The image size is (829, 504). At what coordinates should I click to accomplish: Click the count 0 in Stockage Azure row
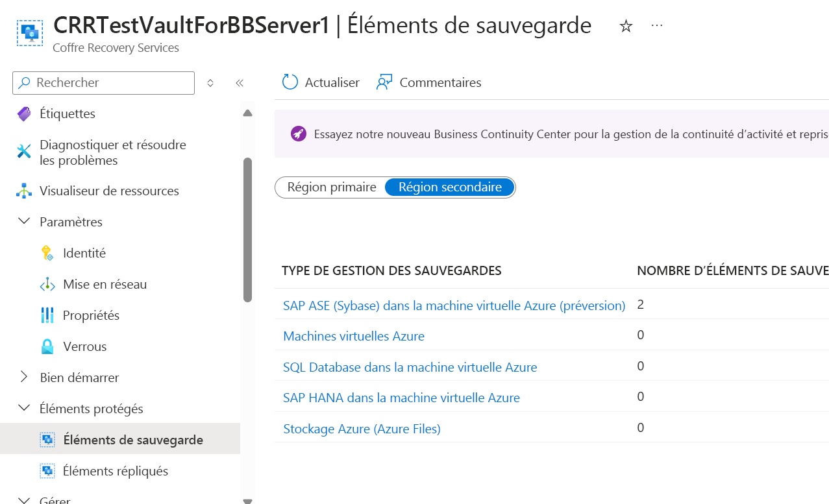point(641,427)
